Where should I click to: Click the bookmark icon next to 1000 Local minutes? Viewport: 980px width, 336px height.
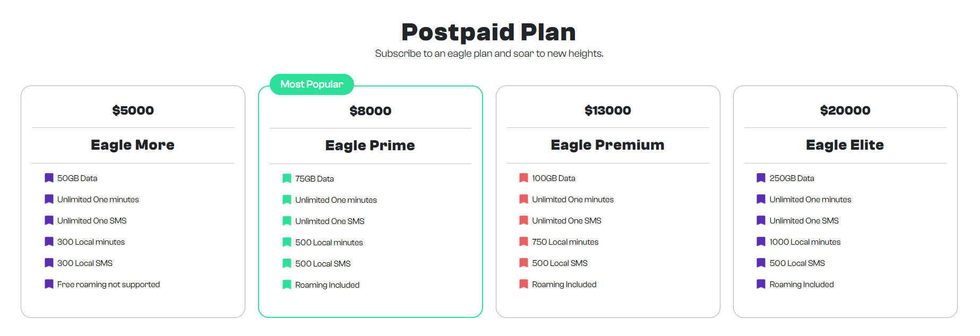point(761,242)
